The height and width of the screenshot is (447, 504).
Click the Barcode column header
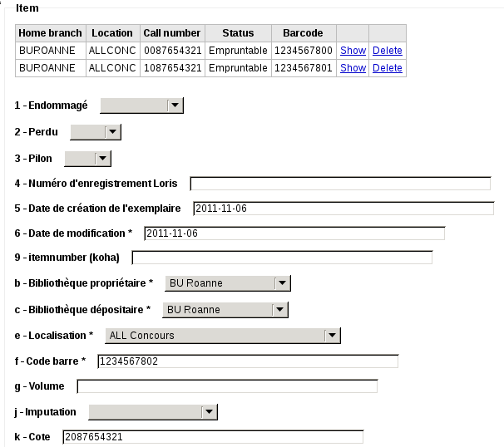[x=303, y=33]
